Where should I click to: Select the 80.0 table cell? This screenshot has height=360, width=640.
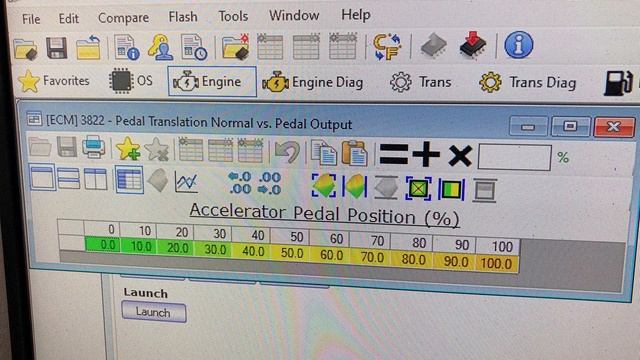[412, 259]
